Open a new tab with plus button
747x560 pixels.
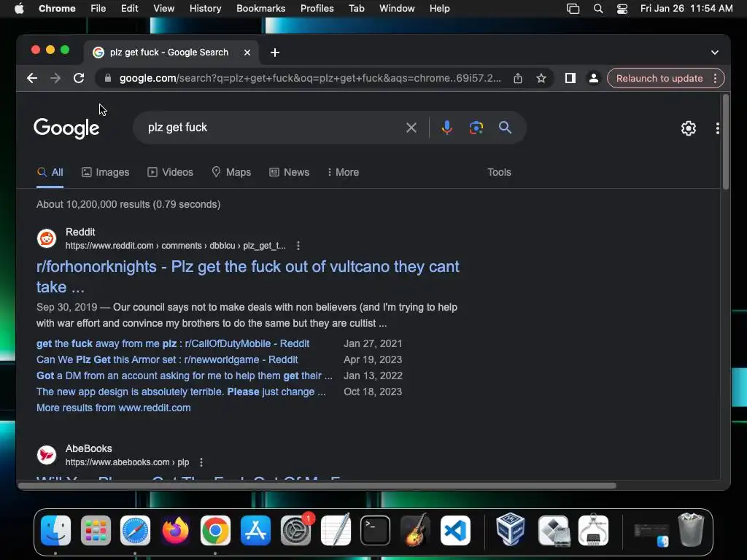tap(275, 52)
